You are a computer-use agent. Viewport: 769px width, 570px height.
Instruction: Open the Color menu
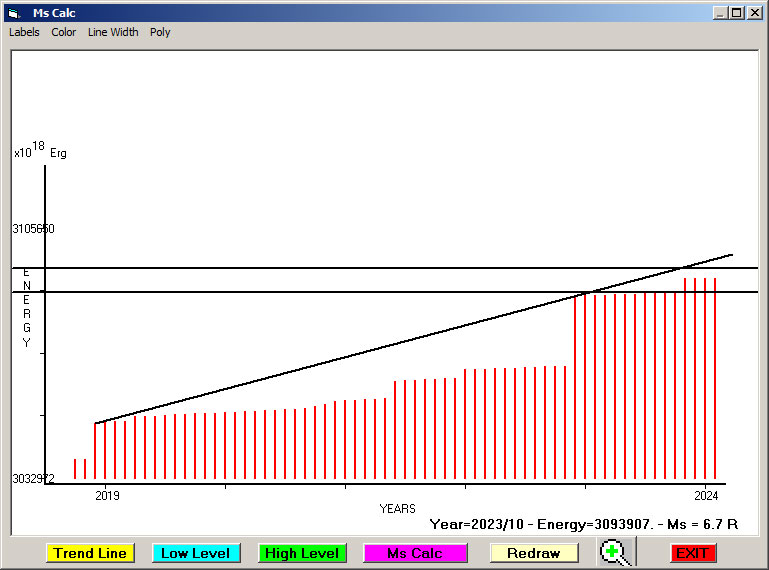tap(64, 32)
